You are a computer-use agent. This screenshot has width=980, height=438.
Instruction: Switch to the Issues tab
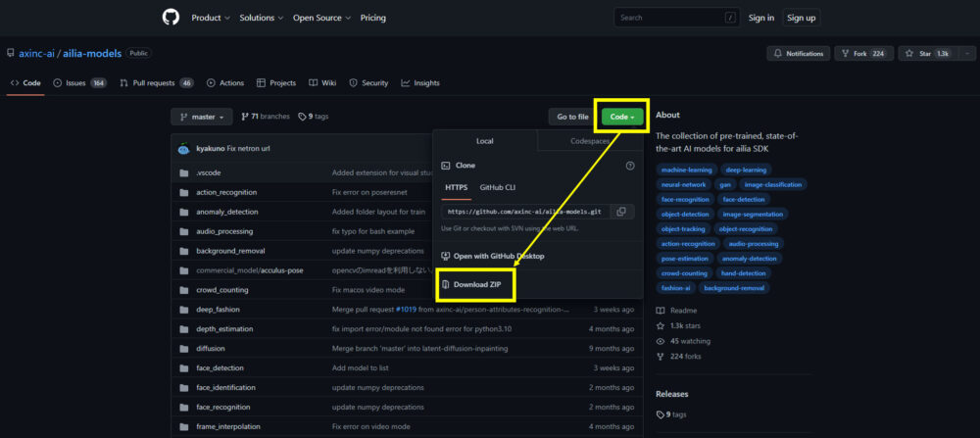(79, 83)
